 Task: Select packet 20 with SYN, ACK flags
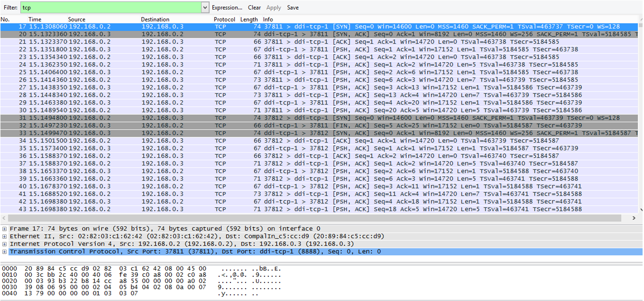tap(285, 34)
